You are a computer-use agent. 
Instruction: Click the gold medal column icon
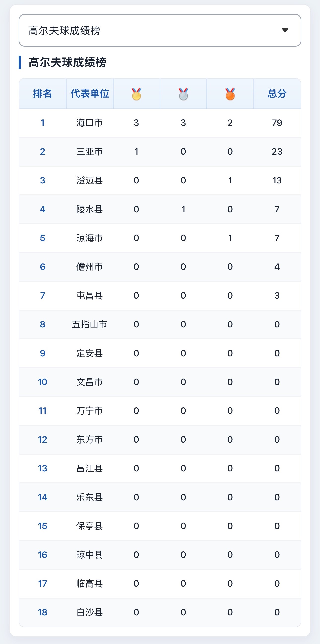[136, 94]
